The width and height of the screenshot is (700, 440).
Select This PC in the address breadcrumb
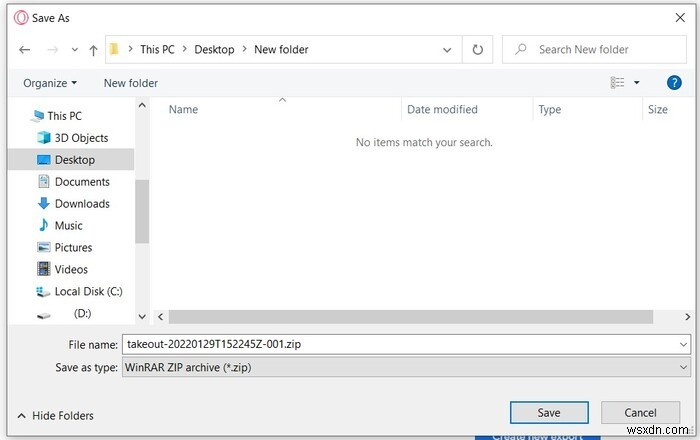(157, 49)
